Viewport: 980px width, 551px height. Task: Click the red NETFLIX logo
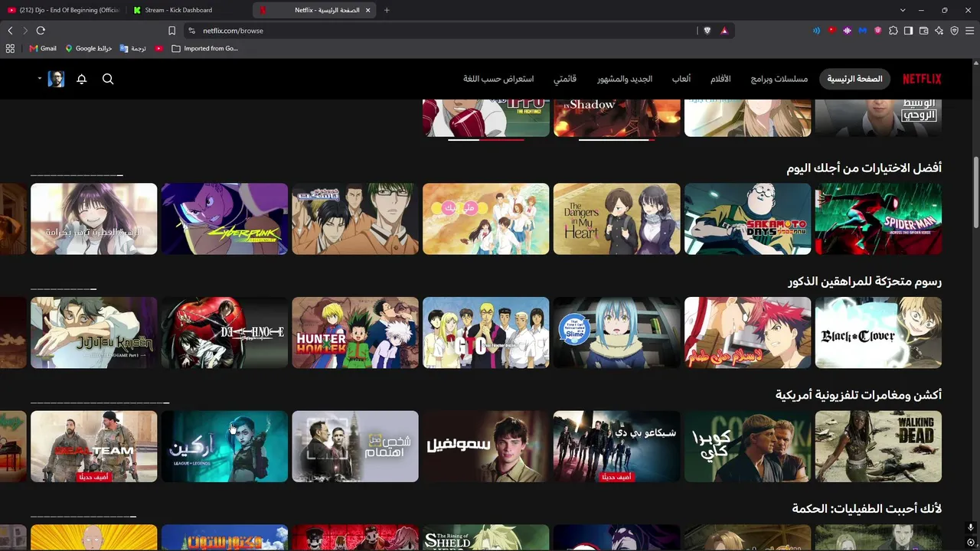[922, 79]
